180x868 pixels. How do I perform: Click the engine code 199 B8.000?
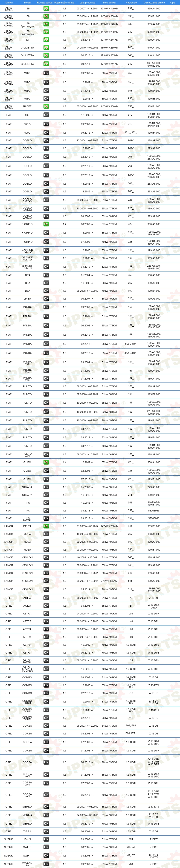(154, 99)
